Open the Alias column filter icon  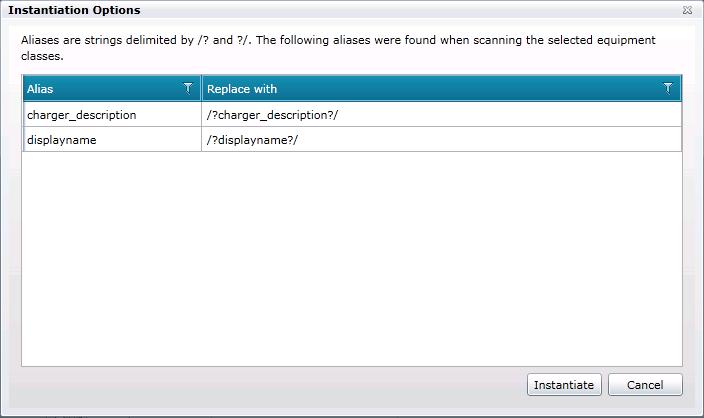(188, 89)
